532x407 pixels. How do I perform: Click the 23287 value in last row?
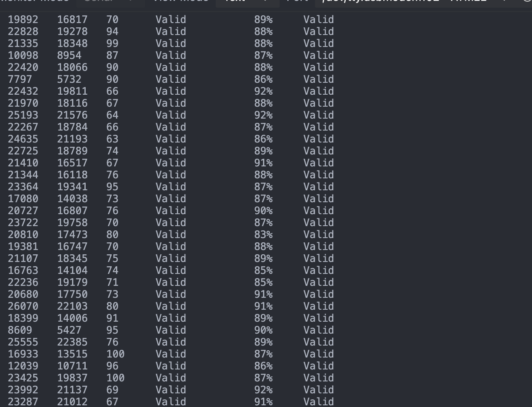pos(23,402)
